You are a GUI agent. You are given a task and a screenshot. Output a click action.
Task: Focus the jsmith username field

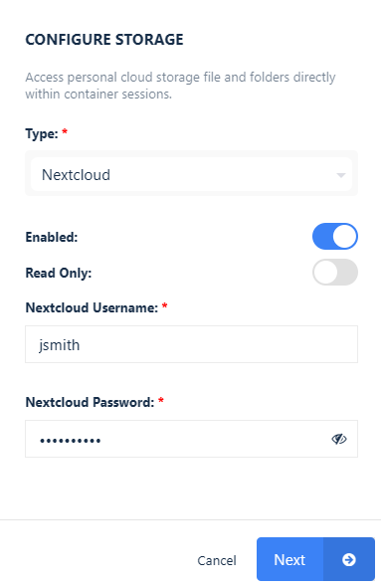click(x=191, y=344)
